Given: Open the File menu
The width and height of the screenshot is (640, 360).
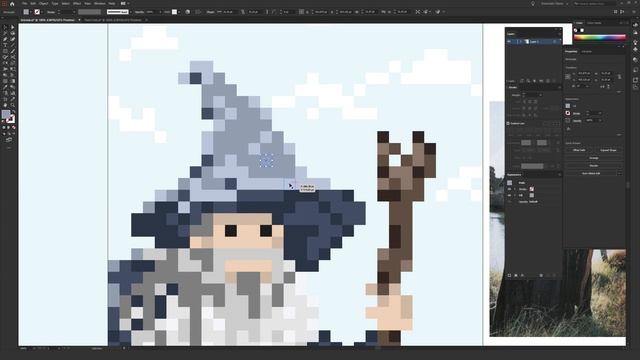Looking at the screenshot, I should click(x=24, y=4).
